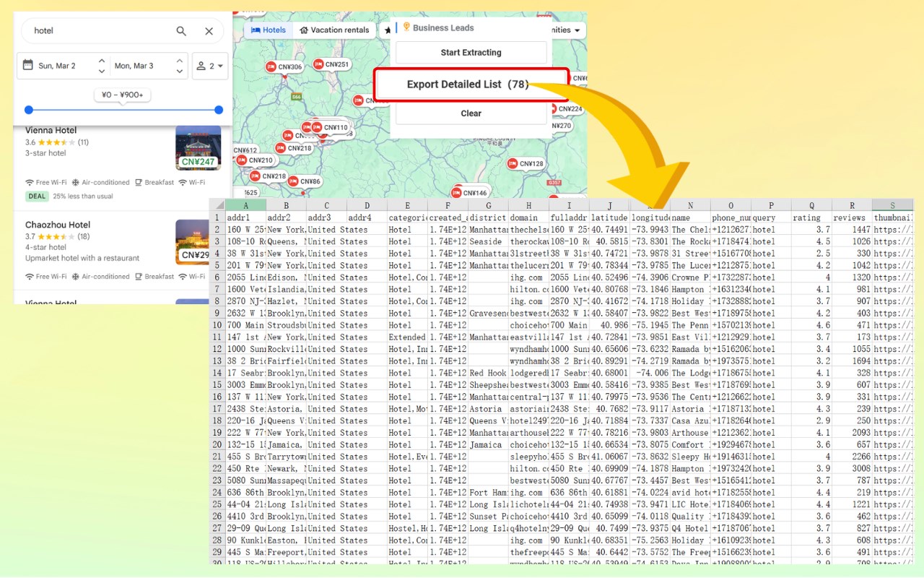The image size is (924, 578).
Task: Click the Extended category cell
Action: 407,337
